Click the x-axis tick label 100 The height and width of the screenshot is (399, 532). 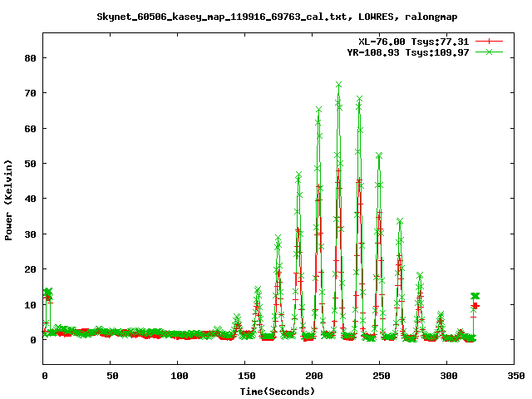179,376
